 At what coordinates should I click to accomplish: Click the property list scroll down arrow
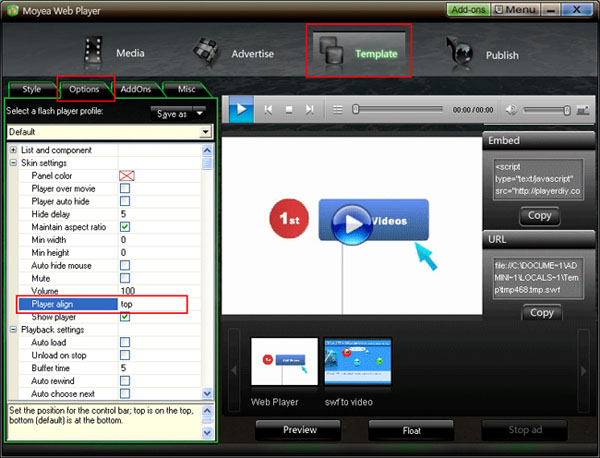[207, 393]
